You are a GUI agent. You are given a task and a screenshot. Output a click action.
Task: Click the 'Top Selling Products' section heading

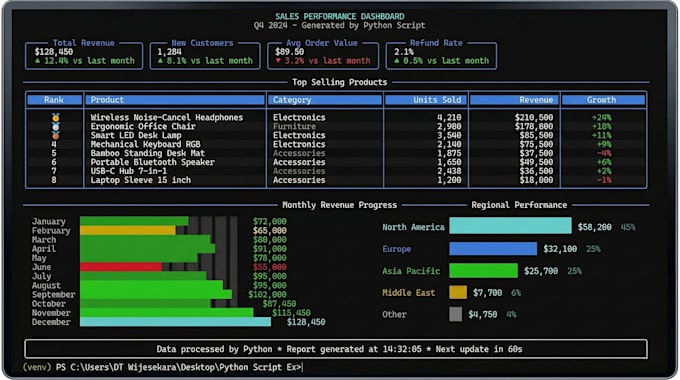[x=340, y=82]
